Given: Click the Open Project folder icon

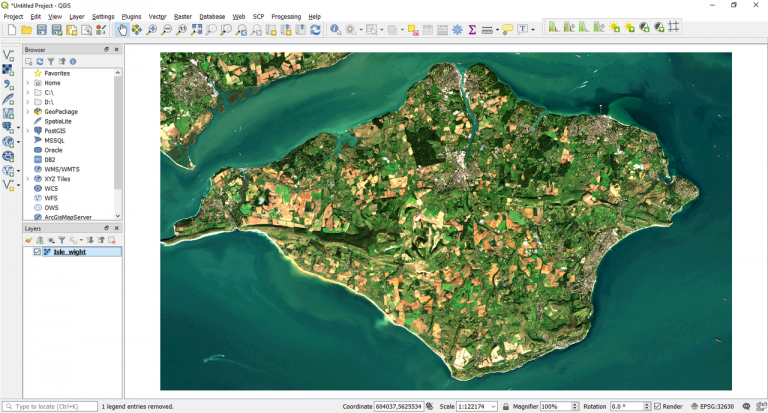Looking at the screenshot, I should point(27,30).
